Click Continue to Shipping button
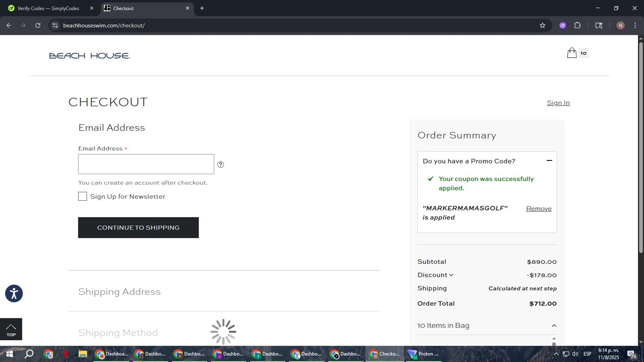Screen dimensions: 644x362 [x=138, y=227]
